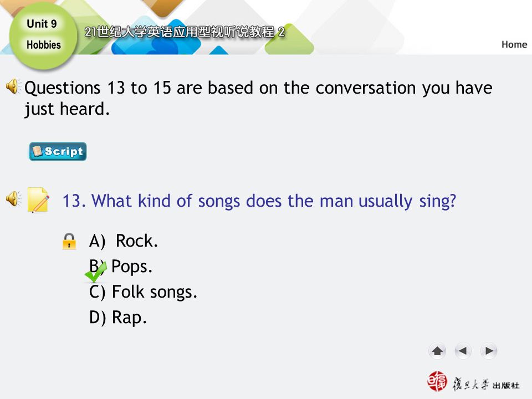
Task: Click the Questions 13 to 15 instruction text
Action: click(258, 99)
